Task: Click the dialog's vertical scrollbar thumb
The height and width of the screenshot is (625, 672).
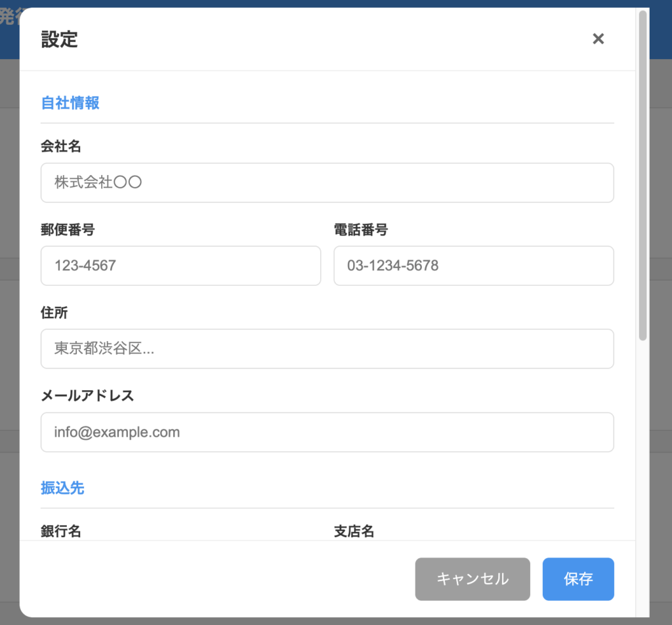Action: point(642,174)
